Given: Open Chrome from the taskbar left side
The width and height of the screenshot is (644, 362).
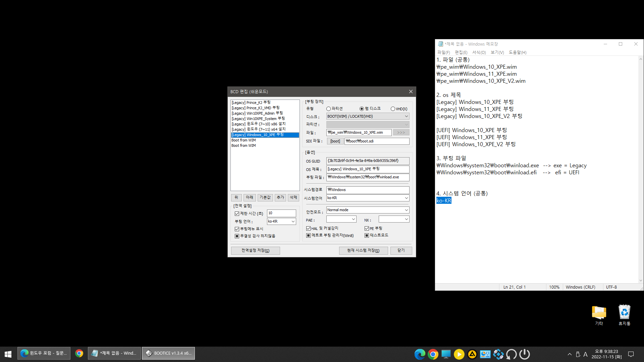Looking at the screenshot, I should click(x=79, y=353).
